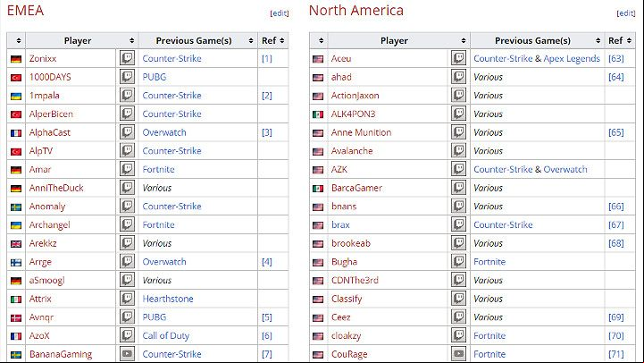The height and width of the screenshot is (363, 644).
Task: Open Overwatch link in AZK row
Action: (565, 169)
